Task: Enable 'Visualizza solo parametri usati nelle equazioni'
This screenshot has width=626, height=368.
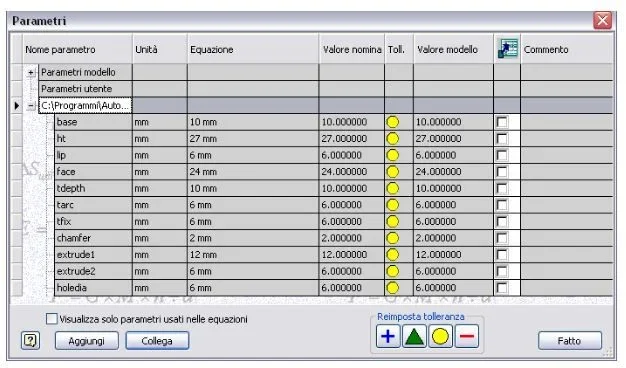Action: pos(52,319)
